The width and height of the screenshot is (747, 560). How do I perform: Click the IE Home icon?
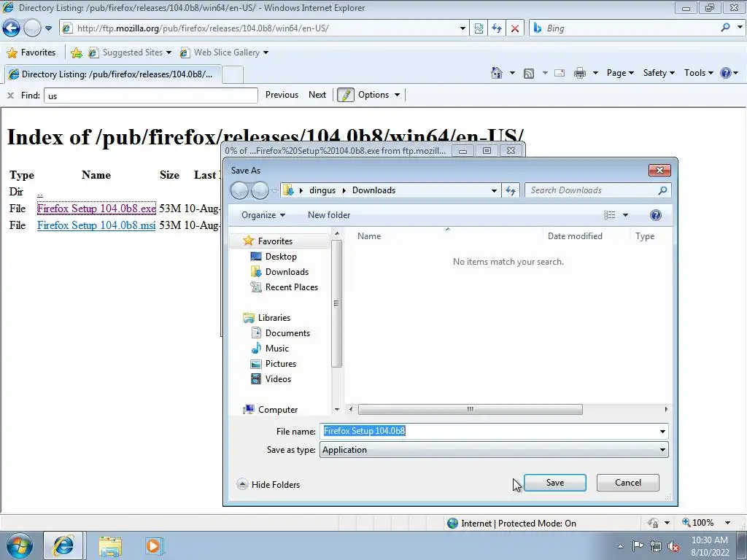point(496,73)
